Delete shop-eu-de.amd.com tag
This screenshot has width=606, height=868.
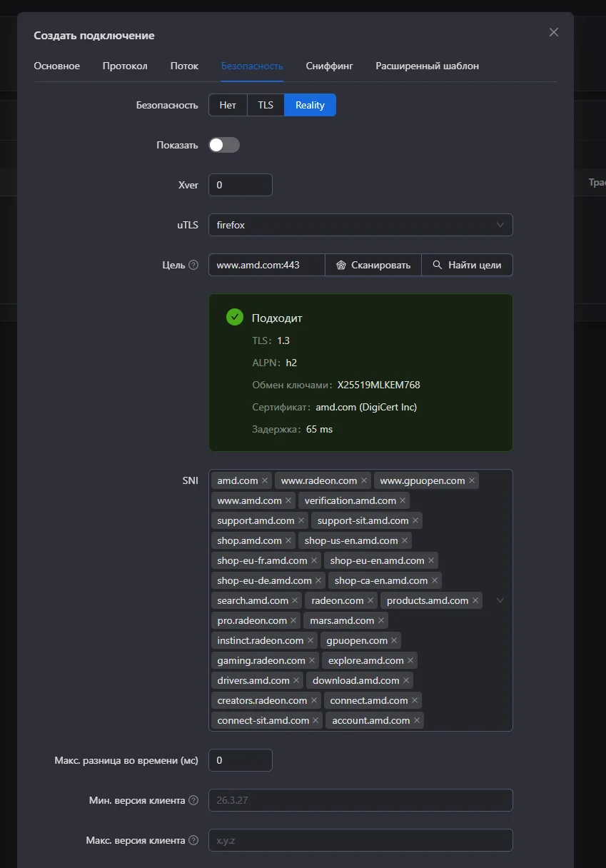pyautogui.click(x=318, y=581)
